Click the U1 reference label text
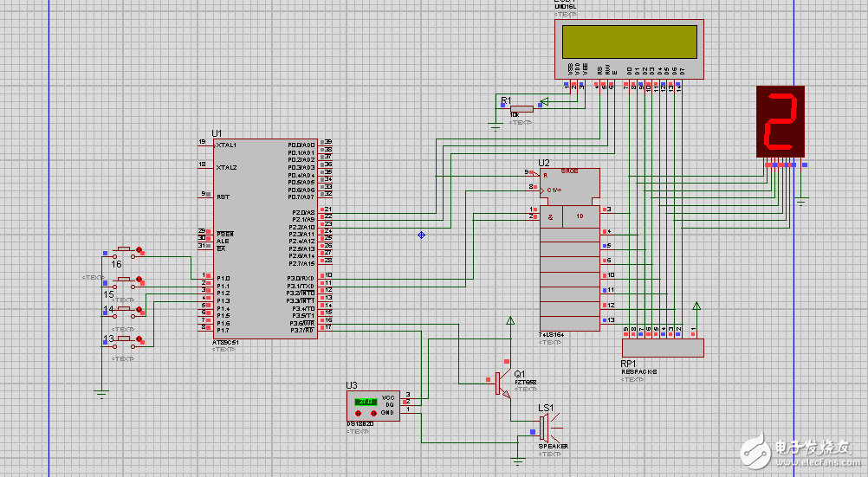Viewport: 868px width, 477px height. (217, 132)
